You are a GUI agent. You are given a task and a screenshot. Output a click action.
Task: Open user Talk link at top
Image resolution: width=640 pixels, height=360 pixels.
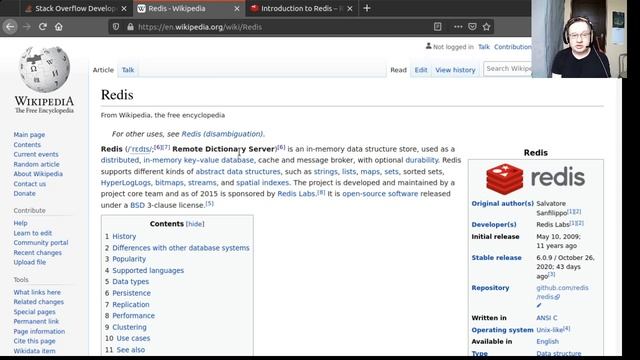(484, 47)
